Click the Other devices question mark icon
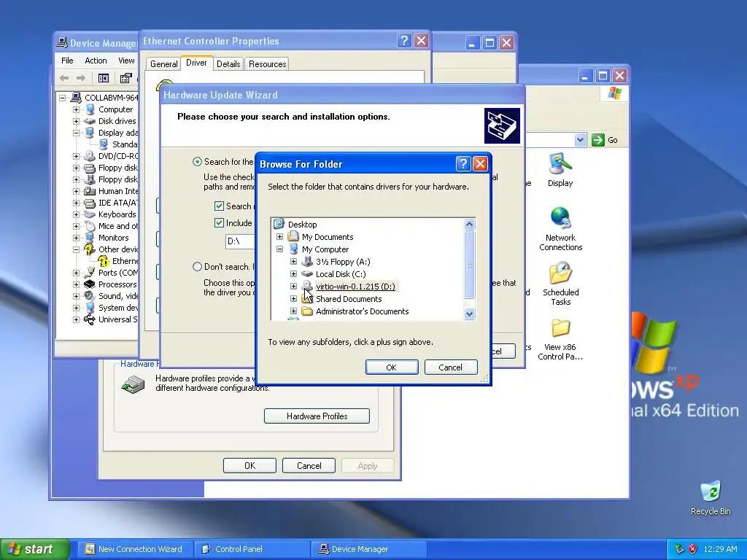The height and width of the screenshot is (560, 747). coord(90,249)
